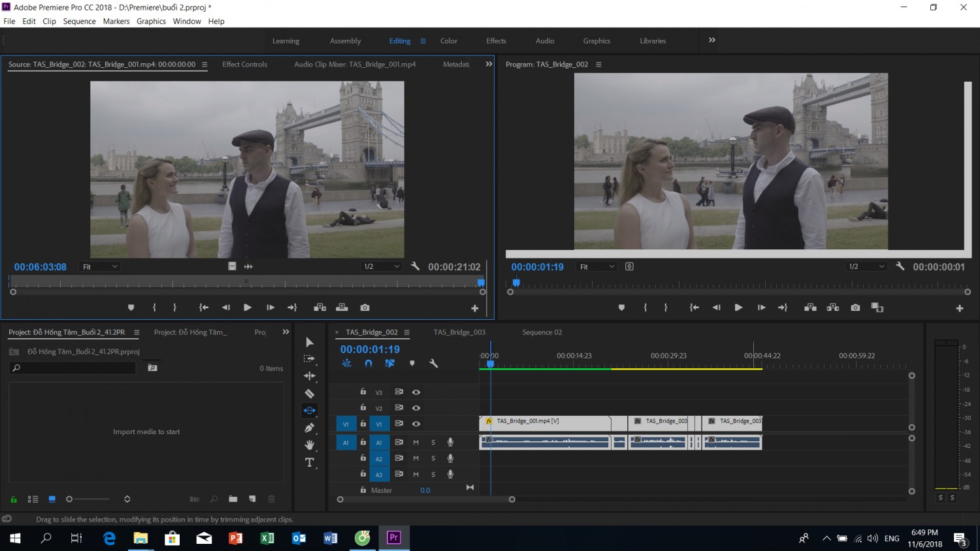Toggle linked selection in timeline

390,364
